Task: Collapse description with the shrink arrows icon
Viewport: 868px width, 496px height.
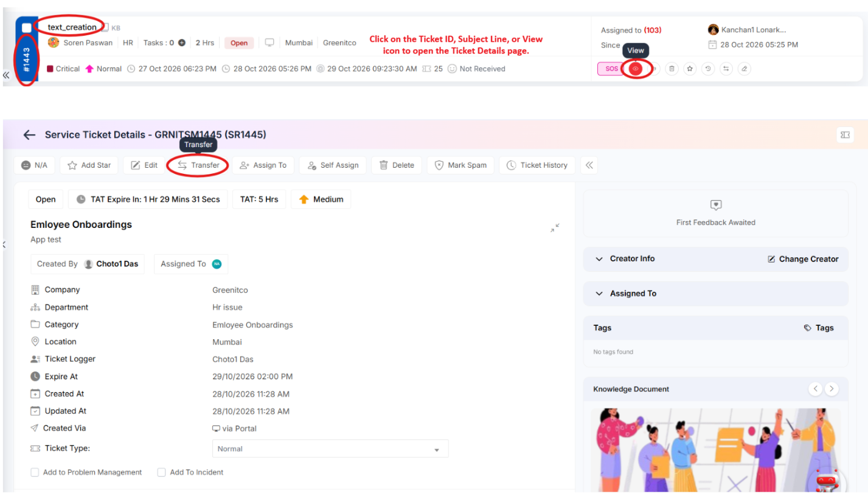Action: point(555,228)
